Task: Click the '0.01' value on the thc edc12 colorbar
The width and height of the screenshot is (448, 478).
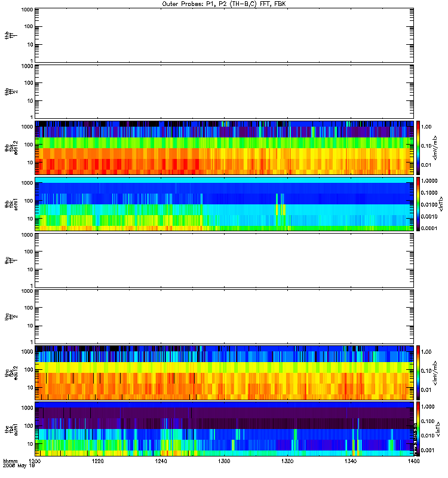Action: pyautogui.click(x=426, y=390)
